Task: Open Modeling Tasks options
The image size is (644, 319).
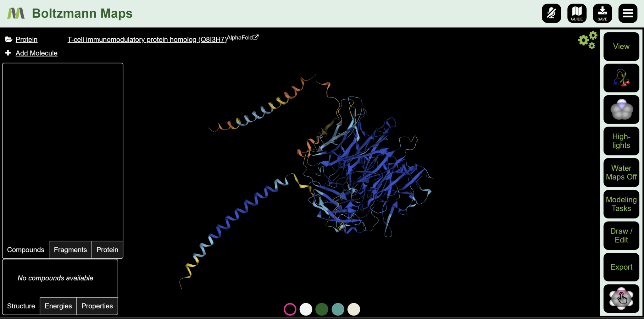Action: pos(621,204)
